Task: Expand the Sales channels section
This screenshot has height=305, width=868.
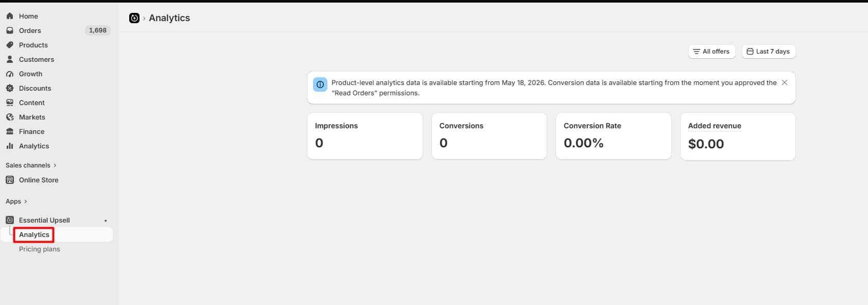Action: click(x=31, y=165)
